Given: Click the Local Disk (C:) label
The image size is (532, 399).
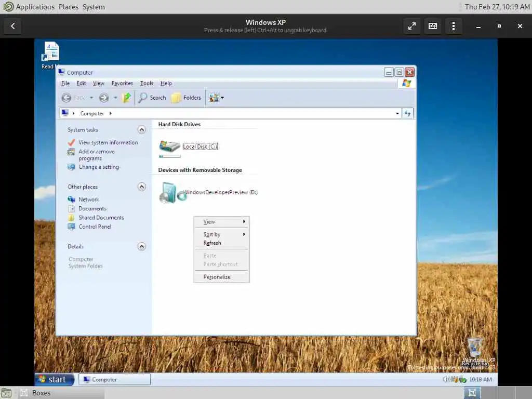Looking at the screenshot, I should click(200, 147).
